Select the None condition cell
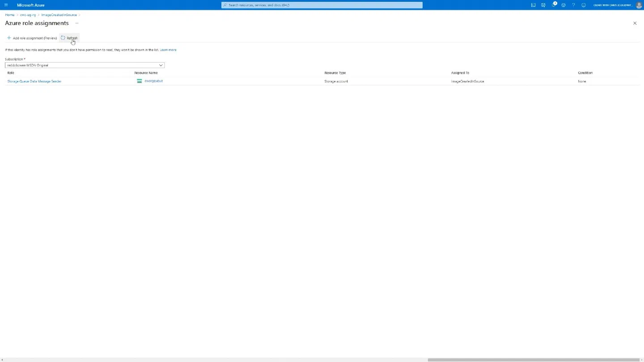The image size is (644, 362). pos(582,81)
